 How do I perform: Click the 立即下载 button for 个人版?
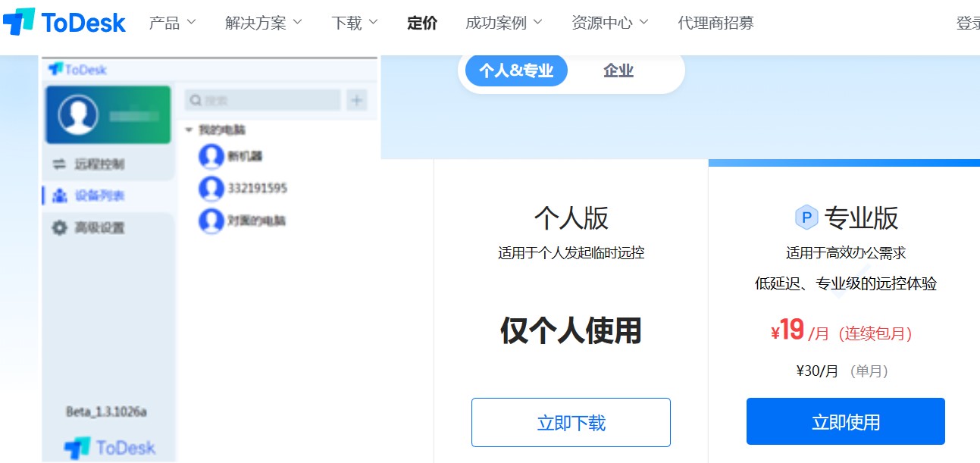click(571, 423)
